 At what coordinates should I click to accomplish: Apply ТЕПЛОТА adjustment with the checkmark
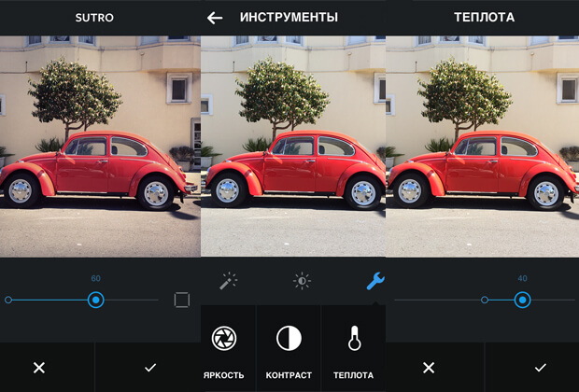click(x=540, y=368)
